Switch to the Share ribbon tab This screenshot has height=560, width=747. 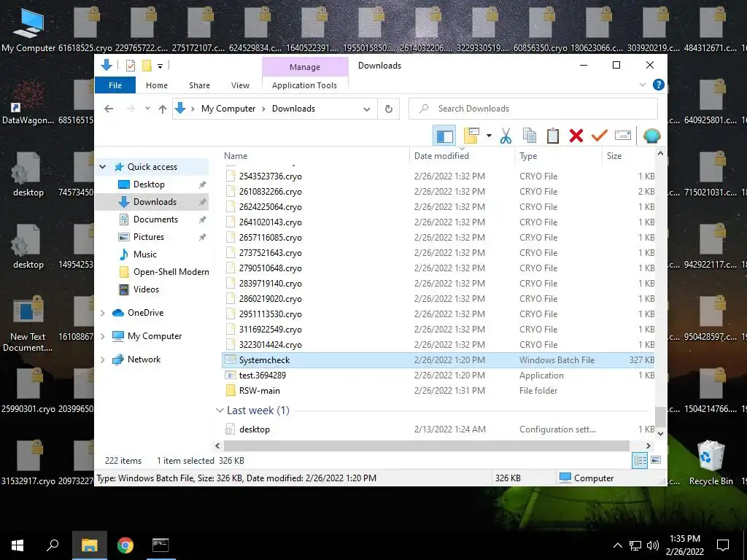point(199,85)
